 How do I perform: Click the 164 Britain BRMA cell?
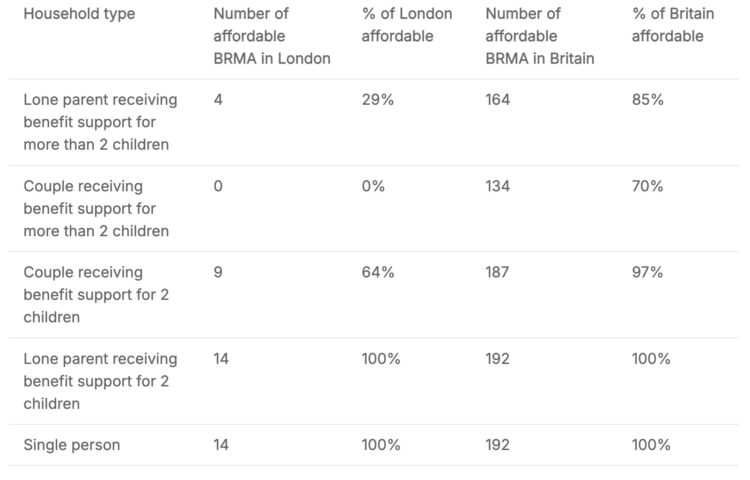click(497, 100)
